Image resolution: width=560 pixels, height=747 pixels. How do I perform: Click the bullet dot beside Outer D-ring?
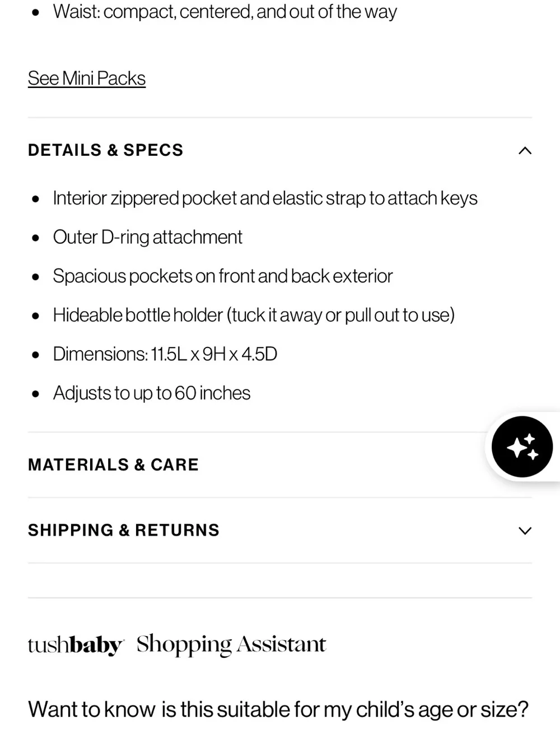(36, 238)
